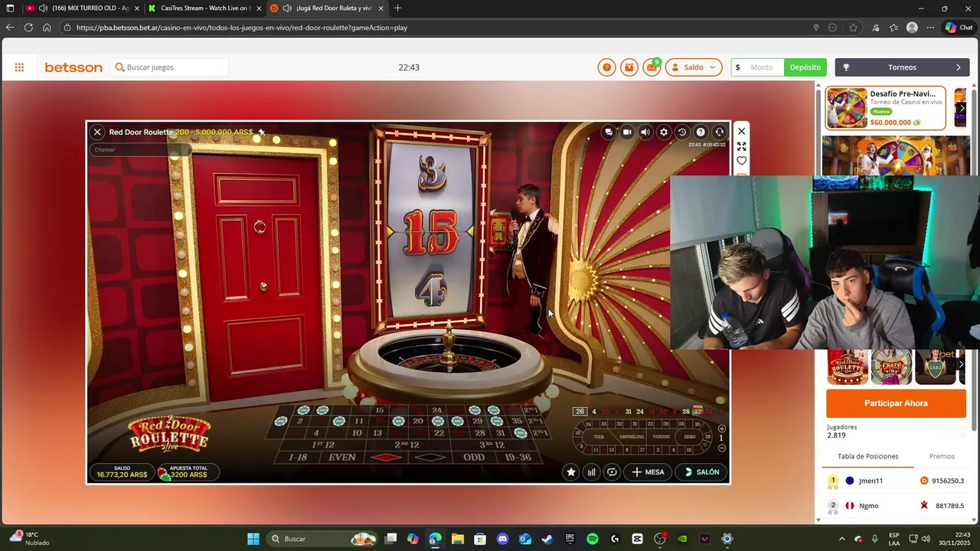980x551 pixels.
Task: Increase neighbours with racetrack plus button
Action: [x=722, y=429]
